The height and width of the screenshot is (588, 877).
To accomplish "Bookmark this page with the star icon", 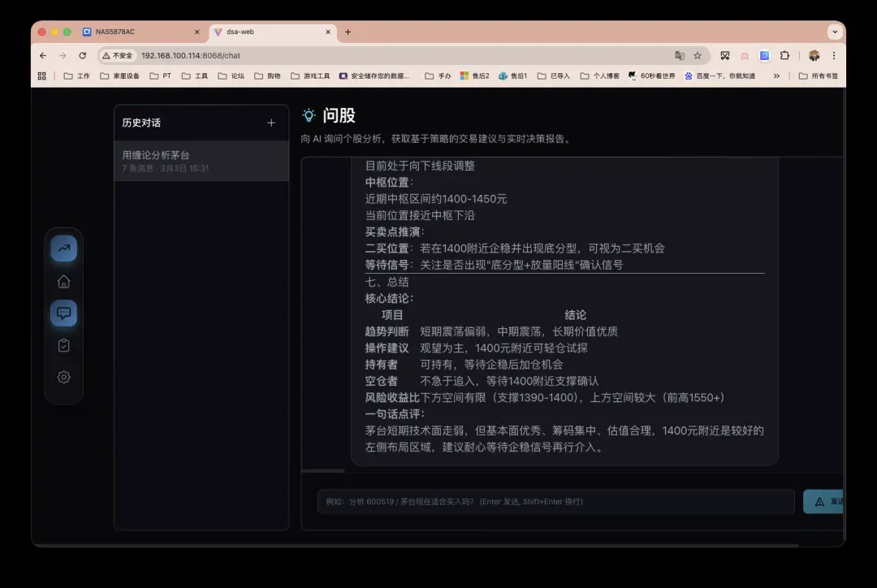I will click(x=698, y=55).
